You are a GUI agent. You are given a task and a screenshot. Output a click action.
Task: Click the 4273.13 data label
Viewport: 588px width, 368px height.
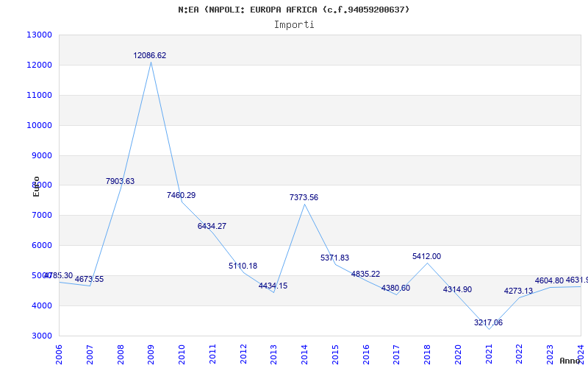click(x=518, y=291)
